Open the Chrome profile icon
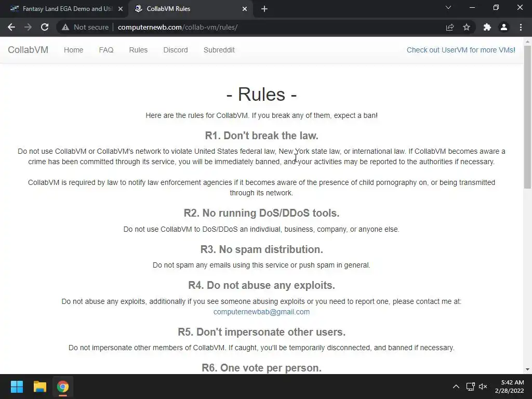Image resolution: width=532 pixels, height=399 pixels. tap(504, 27)
